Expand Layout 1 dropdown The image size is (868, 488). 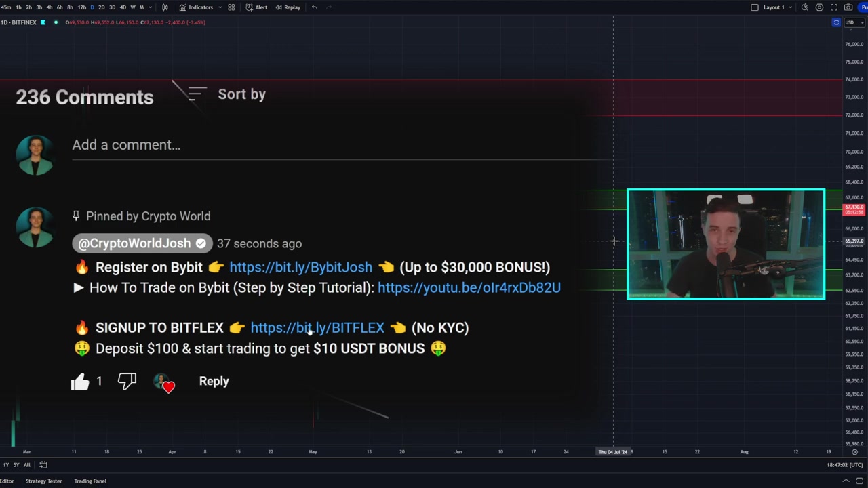(790, 7)
